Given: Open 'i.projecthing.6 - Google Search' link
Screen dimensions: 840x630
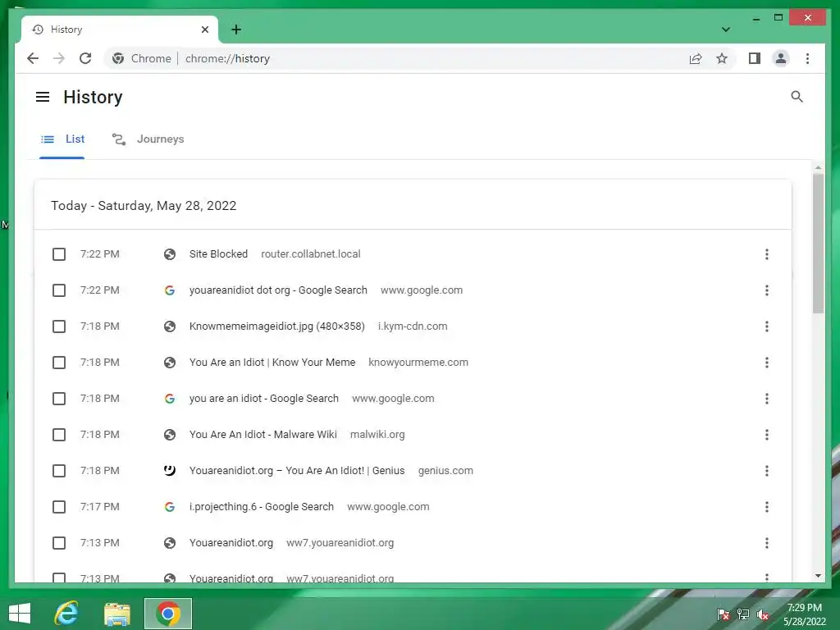Looking at the screenshot, I should coord(262,507).
